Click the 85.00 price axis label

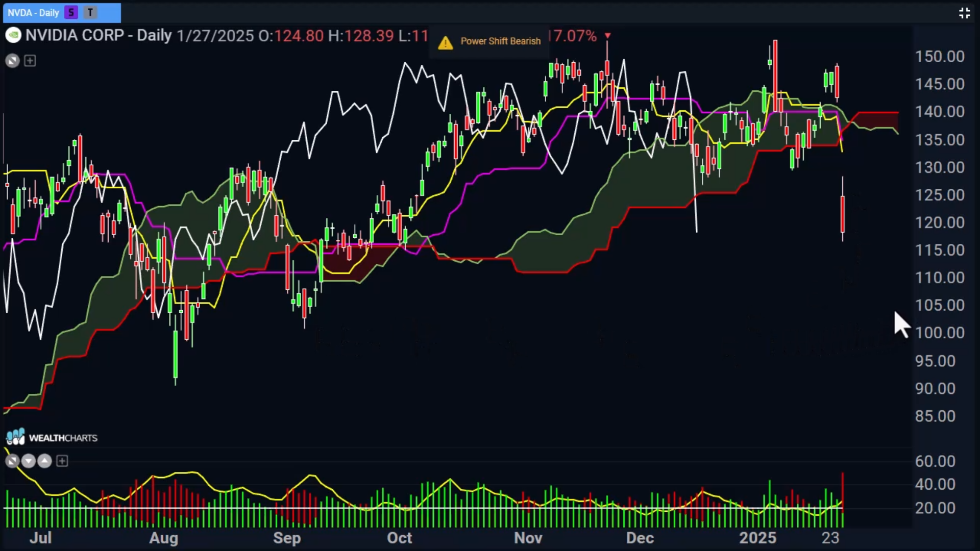coord(935,416)
